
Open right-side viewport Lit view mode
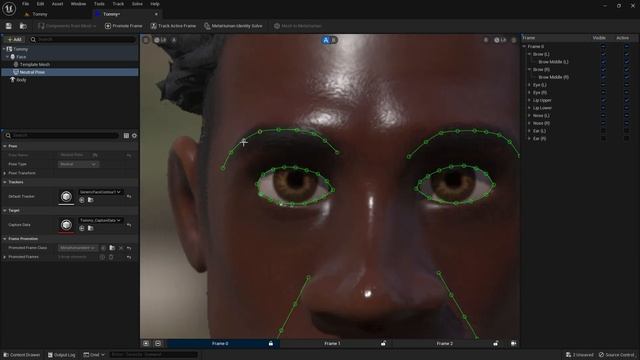pos(500,40)
